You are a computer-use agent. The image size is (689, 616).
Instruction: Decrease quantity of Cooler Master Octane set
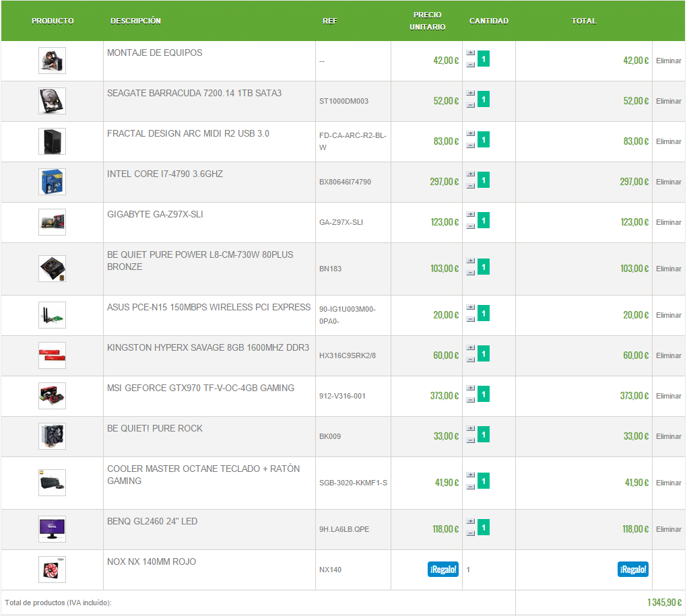point(471,487)
